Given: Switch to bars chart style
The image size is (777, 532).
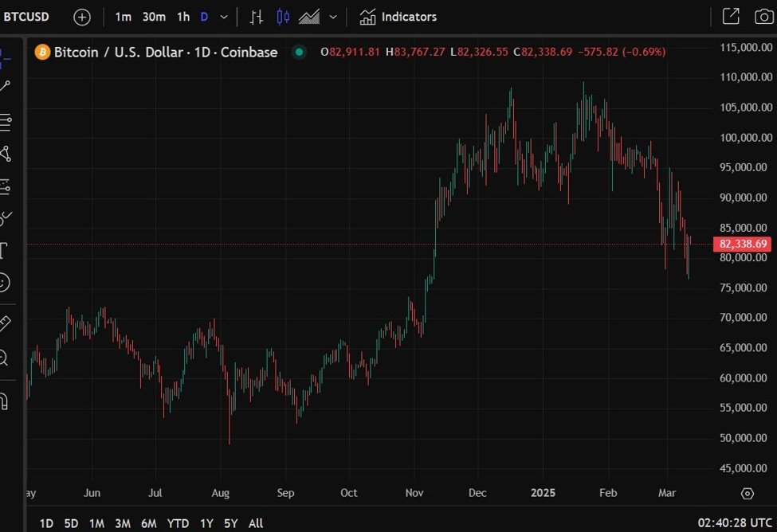Looking at the screenshot, I should point(256,17).
